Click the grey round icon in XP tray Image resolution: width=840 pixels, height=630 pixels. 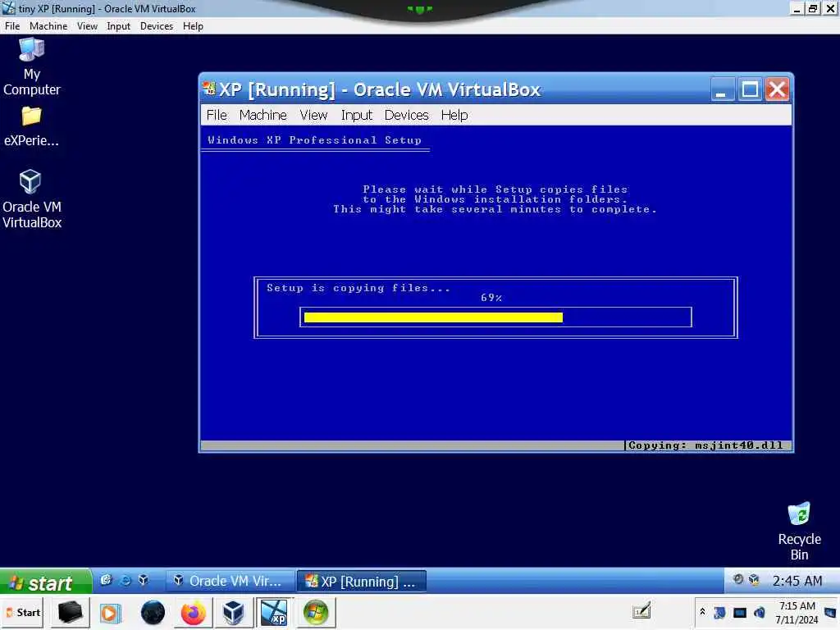(x=737, y=580)
